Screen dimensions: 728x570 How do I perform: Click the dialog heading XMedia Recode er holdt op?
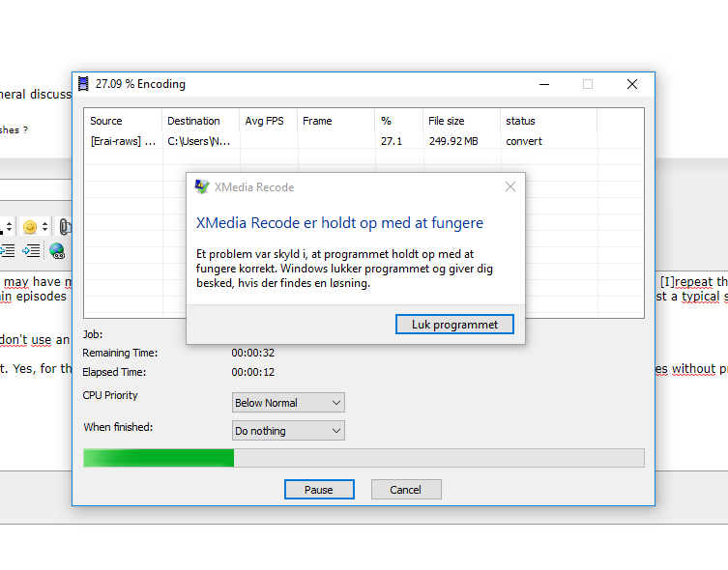point(339,223)
